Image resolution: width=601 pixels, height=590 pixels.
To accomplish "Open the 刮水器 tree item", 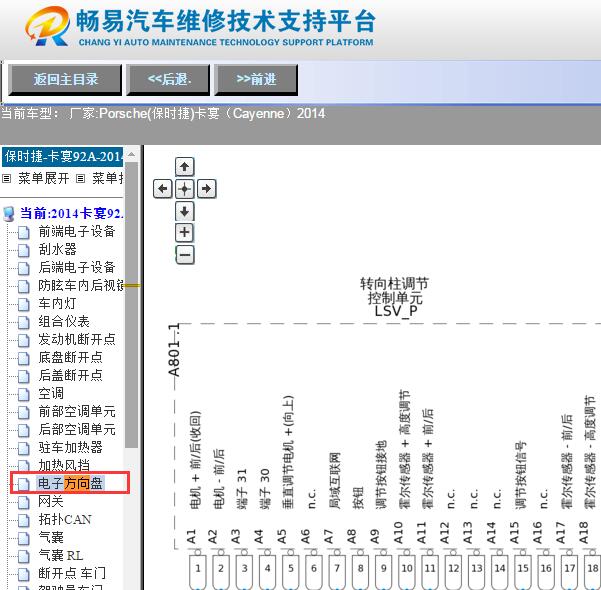I will click(x=57, y=249).
